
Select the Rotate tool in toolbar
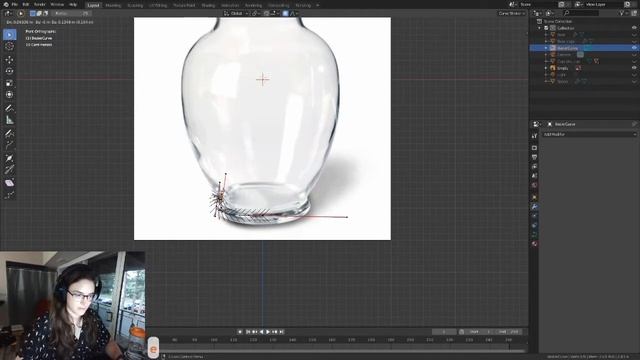click(x=9, y=71)
